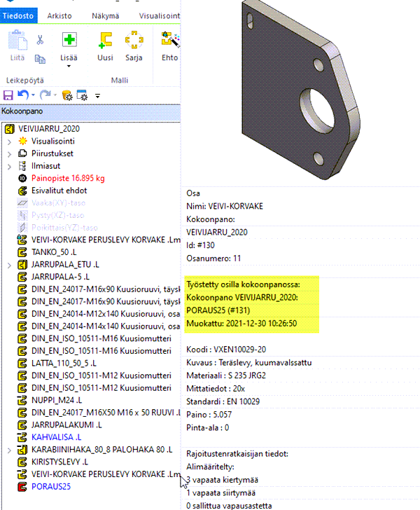Click the Sarja pattern icon
Viewport: 420px width, 510px height.
(x=134, y=41)
